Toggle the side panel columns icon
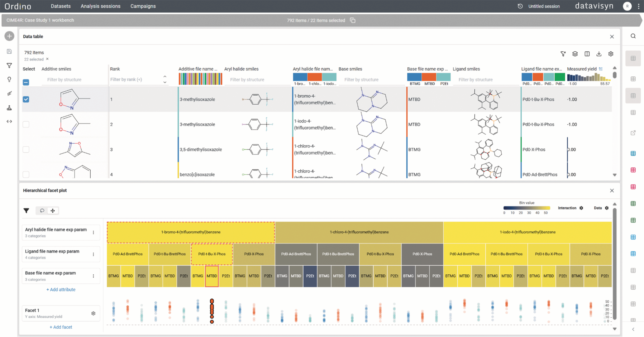This screenshot has height=337, width=644. coord(587,54)
